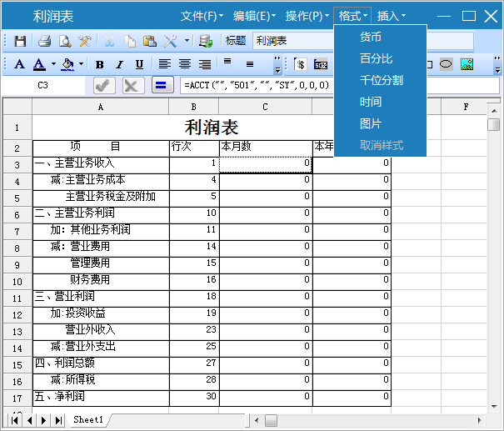Click the blue equals formula button

coord(162,85)
